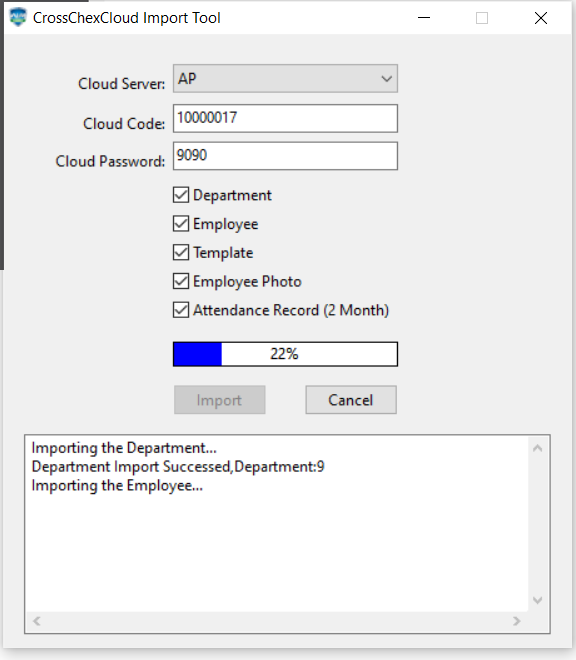Click the CrossChexCloud app icon in title bar
Image resolution: width=576 pixels, height=660 pixels.
coord(18,17)
